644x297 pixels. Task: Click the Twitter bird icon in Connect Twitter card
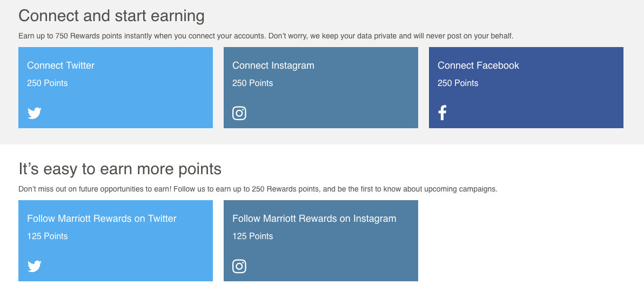(35, 113)
